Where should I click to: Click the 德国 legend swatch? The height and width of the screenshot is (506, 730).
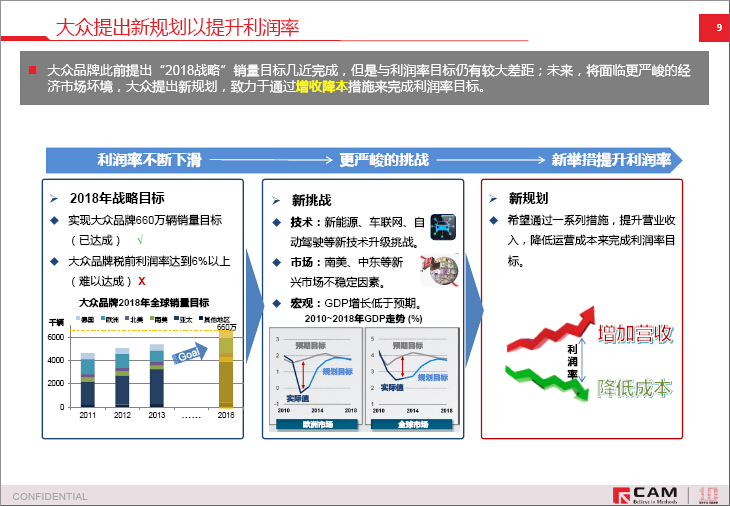[78, 319]
